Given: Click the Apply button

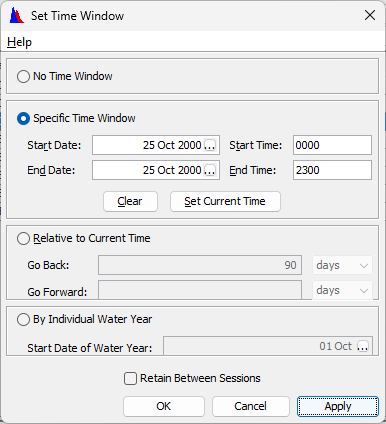Looking at the screenshot, I should tap(338, 406).
